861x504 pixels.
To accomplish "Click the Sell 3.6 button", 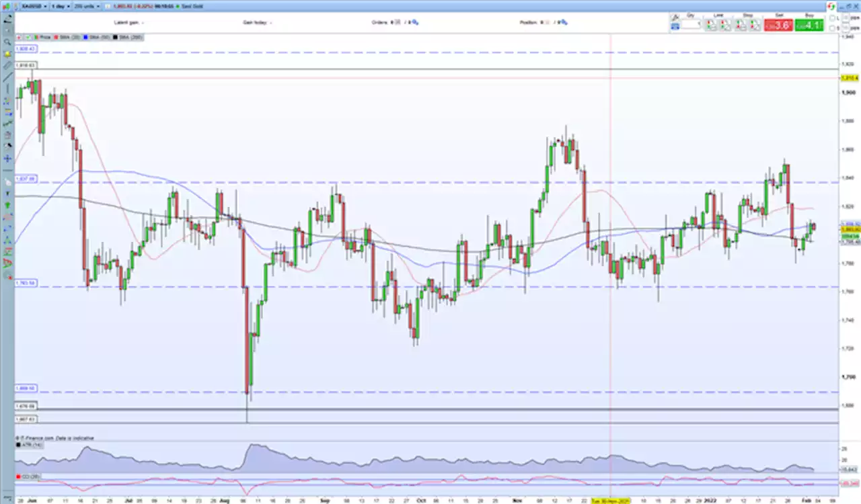I will [x=778, y=25].
